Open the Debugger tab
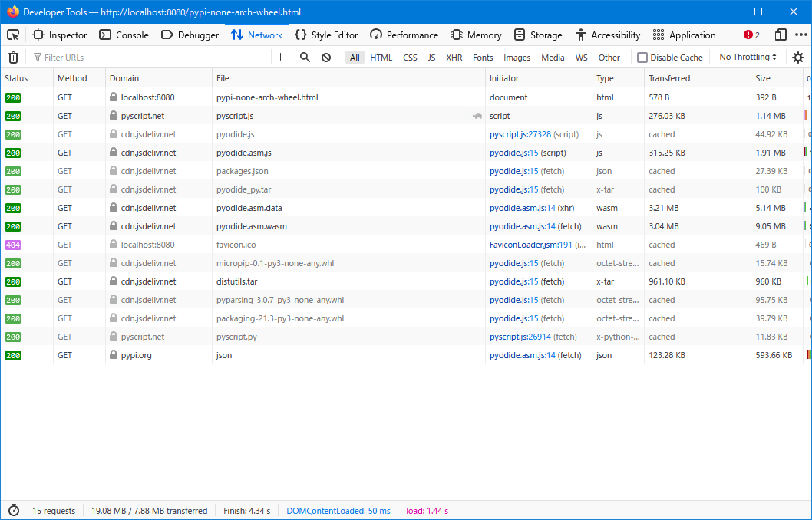Viewport: 812px width, 520px height. [x=190, y=35]
